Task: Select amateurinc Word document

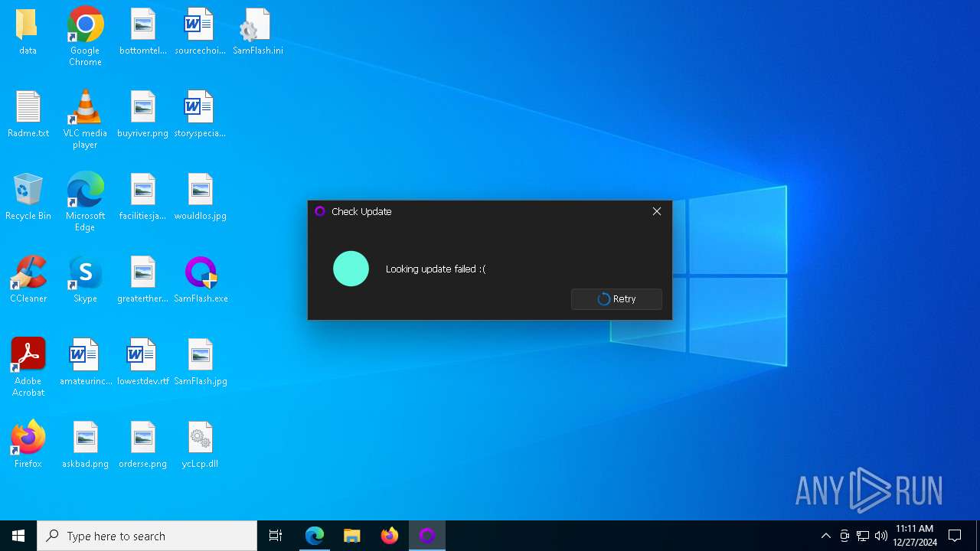Action: pyautogui.click(x=86, y=363)
